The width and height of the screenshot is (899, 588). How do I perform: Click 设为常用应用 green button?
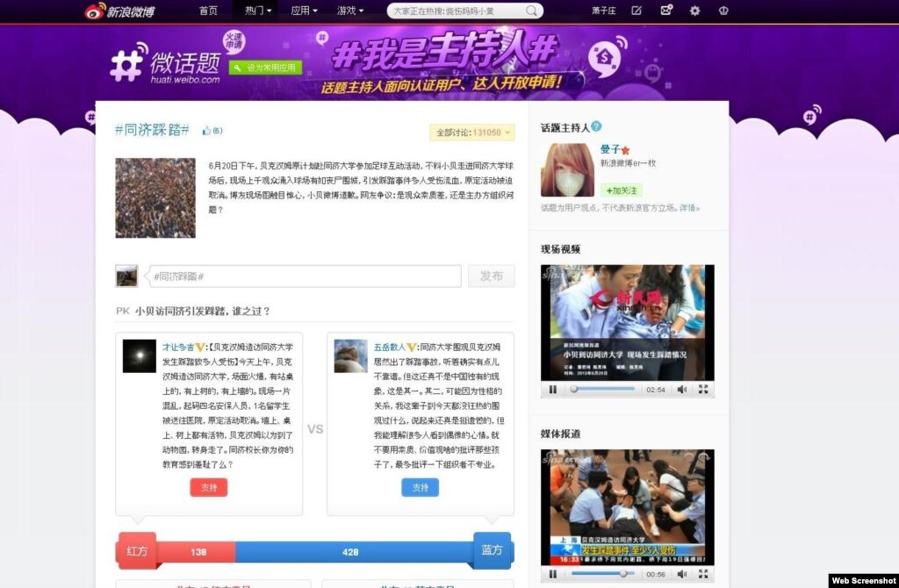tap(265, 68)
